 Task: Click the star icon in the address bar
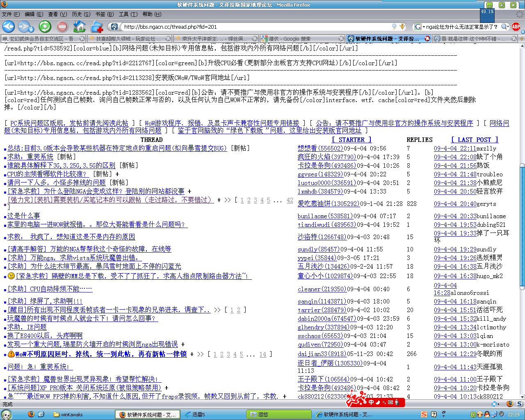coord(402,27)
